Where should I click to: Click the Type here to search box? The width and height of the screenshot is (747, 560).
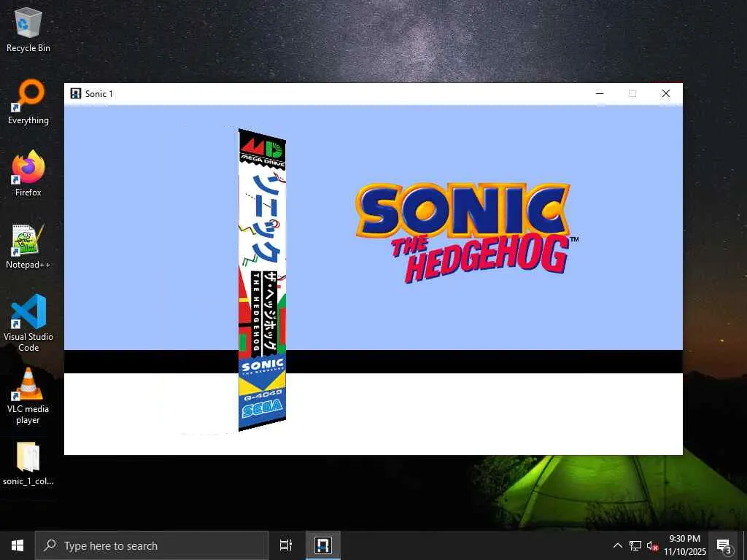[x=152, y=545]
